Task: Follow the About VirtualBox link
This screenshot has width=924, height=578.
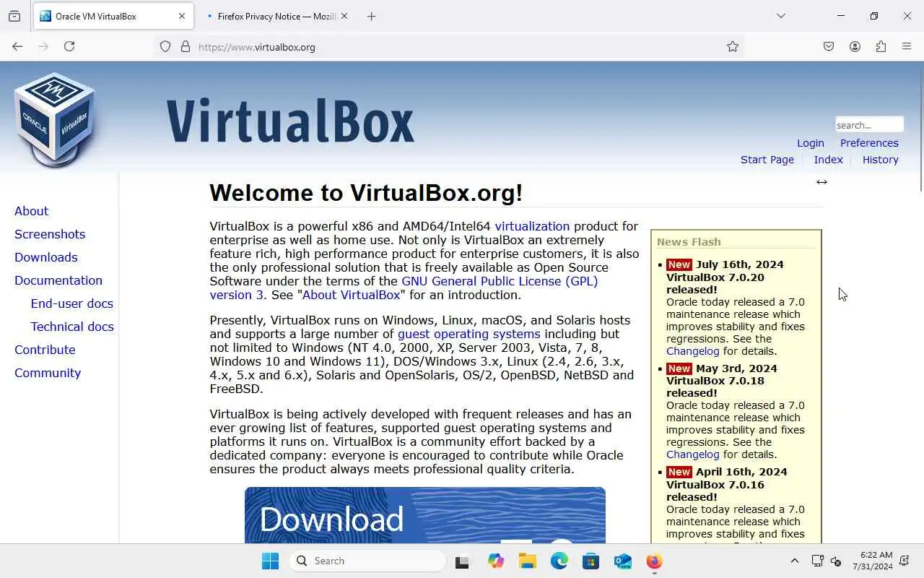Action: pos(351,295)
